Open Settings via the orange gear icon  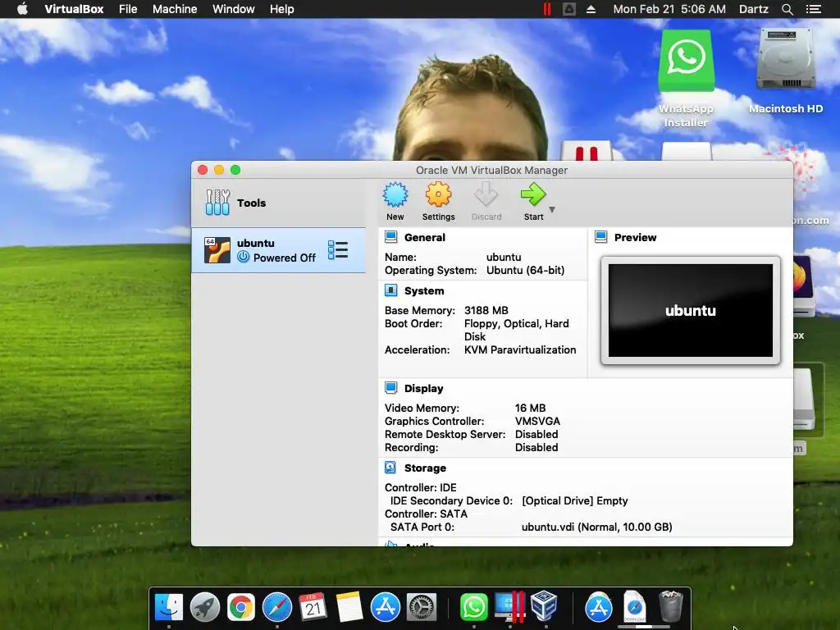(438, 194)
